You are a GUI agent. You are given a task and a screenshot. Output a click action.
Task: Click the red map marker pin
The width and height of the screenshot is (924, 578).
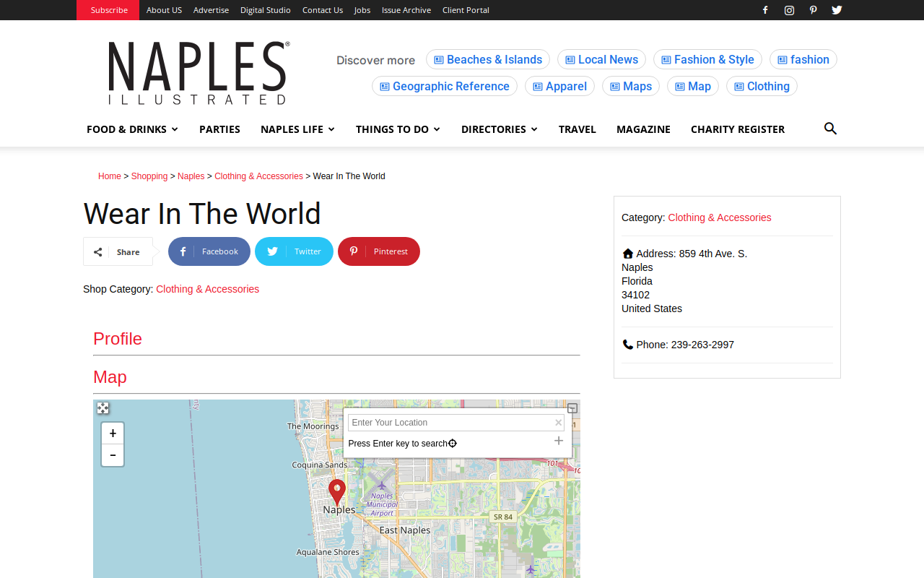(x=337, y=493)
